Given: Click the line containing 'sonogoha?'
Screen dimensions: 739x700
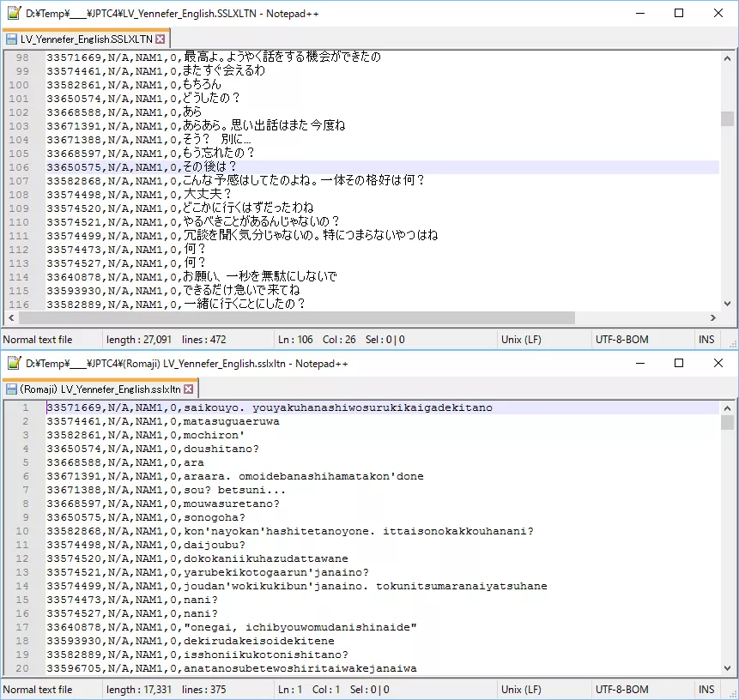Looking at the screenshot, I should click(146, 517).
